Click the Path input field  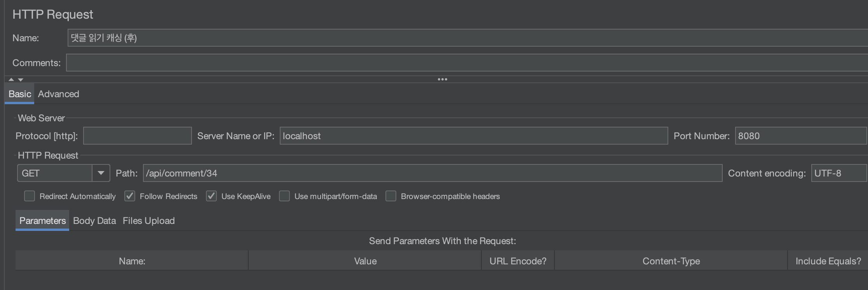point(432,173)
